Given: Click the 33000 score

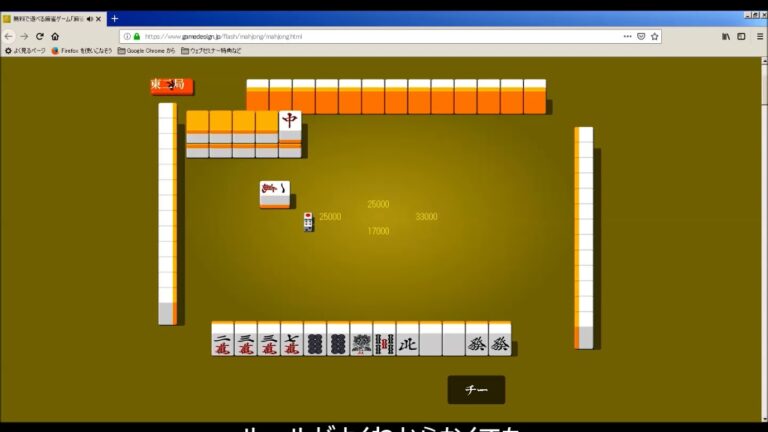Looking at the screenshot, I should (x=426, y=216).
